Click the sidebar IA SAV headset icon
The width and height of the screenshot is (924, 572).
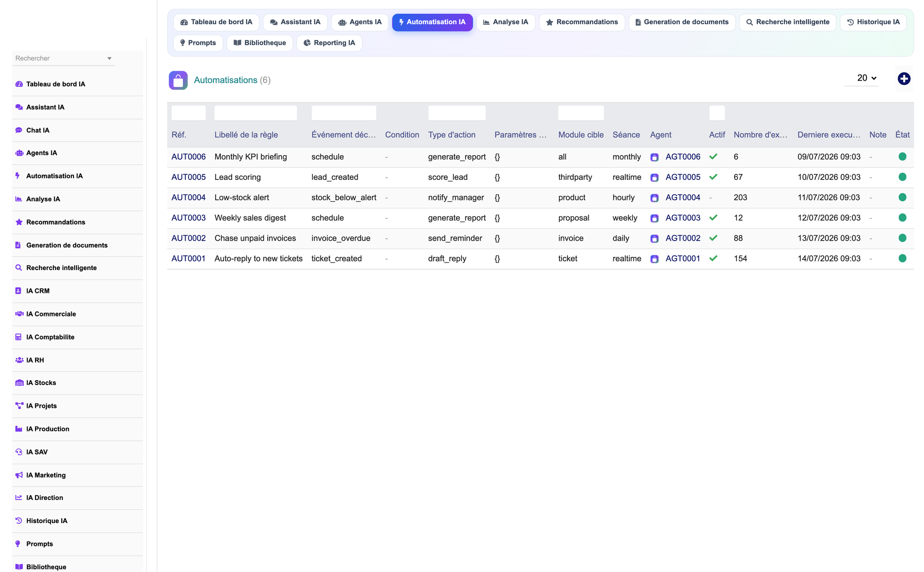pos(19,452)
